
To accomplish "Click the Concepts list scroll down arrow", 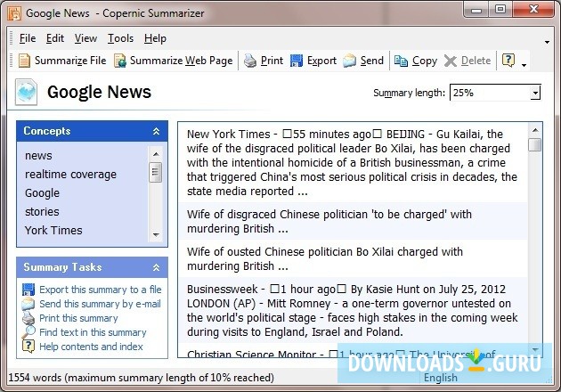I will click(x=156, y=235).
